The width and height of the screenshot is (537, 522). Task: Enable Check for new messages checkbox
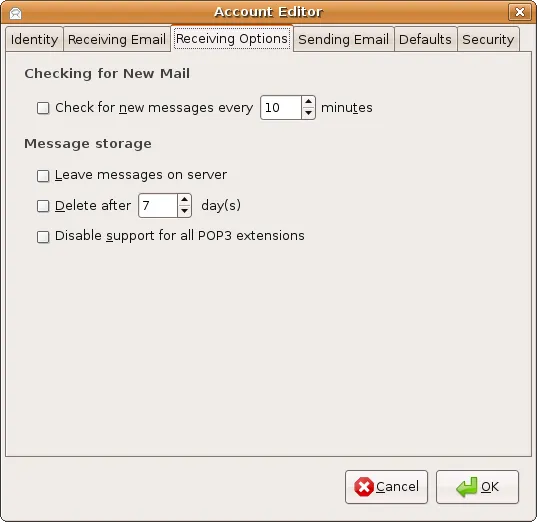[43, 108]
